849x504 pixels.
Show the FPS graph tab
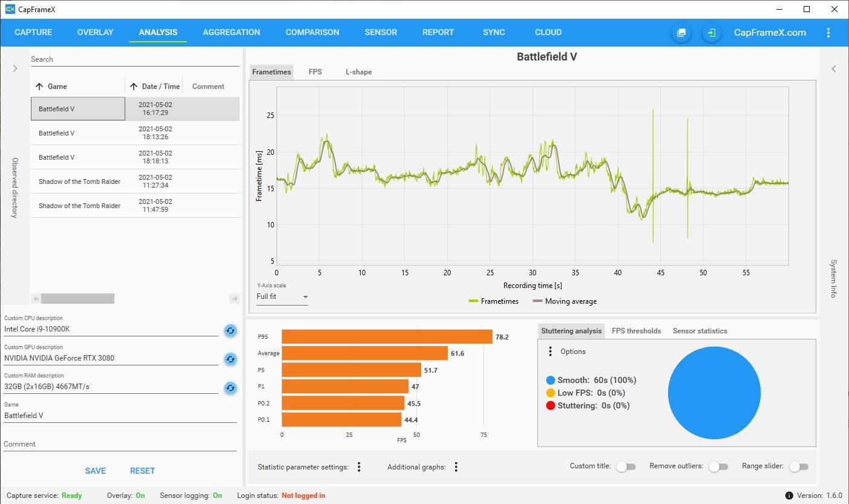(x=315, y=72)
